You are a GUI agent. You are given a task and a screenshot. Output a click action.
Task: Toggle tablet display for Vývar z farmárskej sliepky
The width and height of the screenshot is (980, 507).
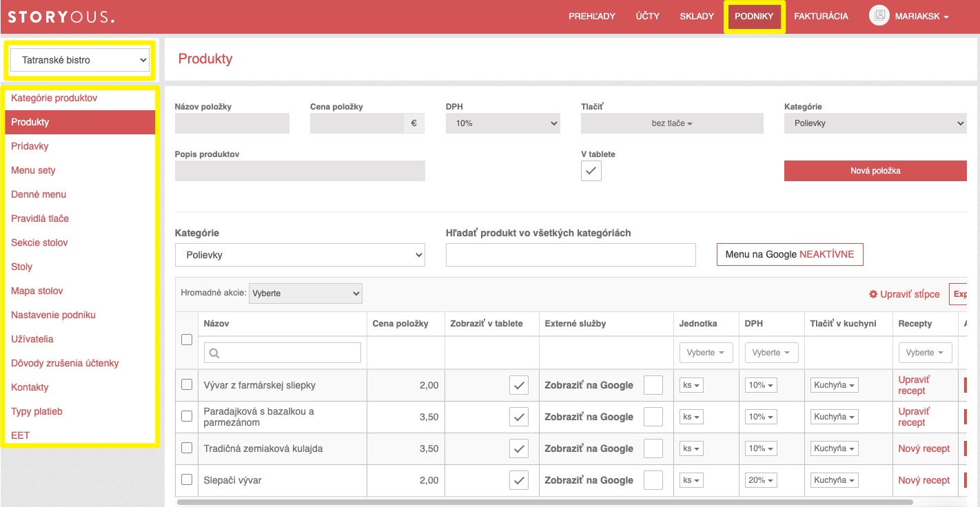[x=519, y=385]
